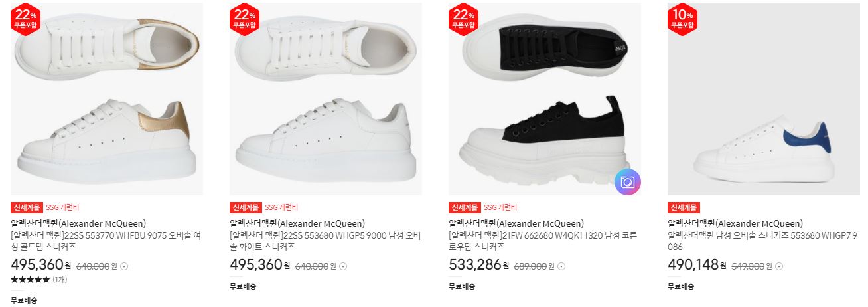Viewport: 868px width, 307px height.
Task: Click Alexander McQueen brand name on third product
Action: pos(516,224)
